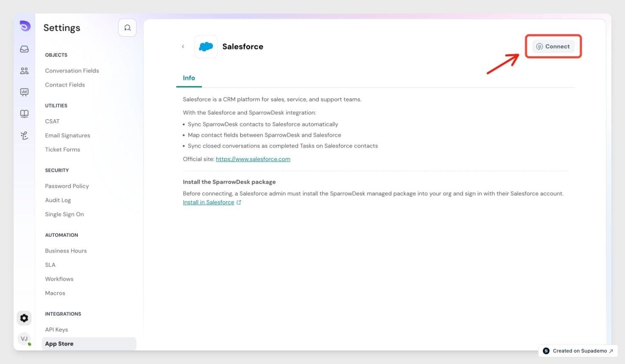Open the Knowledge Base book icon
Viewport: 625px width, 364px height.
[25, 114]
